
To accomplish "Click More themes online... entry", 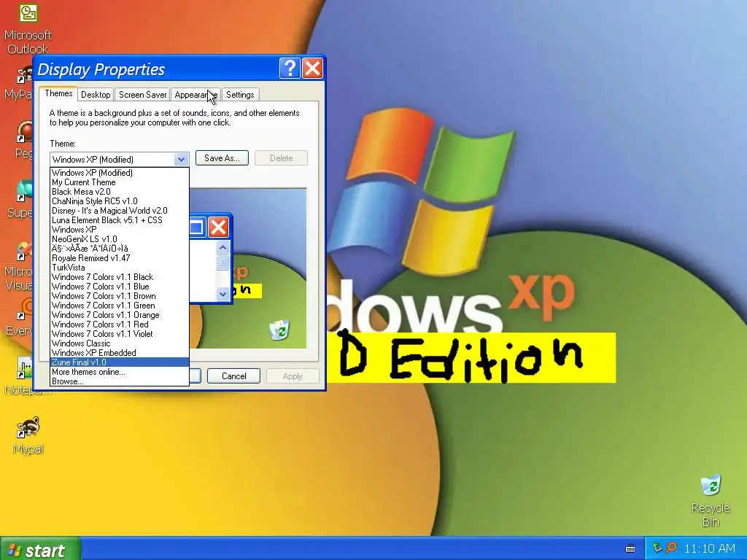I will [x=120, y=372].
